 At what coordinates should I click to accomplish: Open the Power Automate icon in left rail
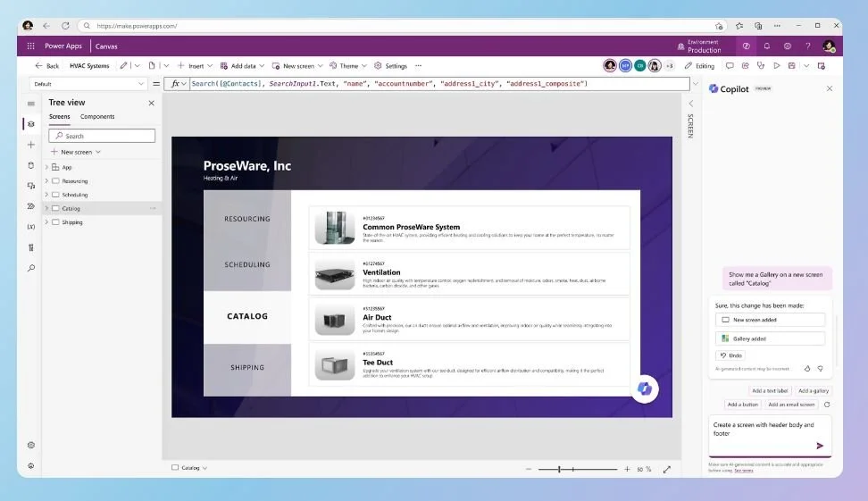coord(31,206)
